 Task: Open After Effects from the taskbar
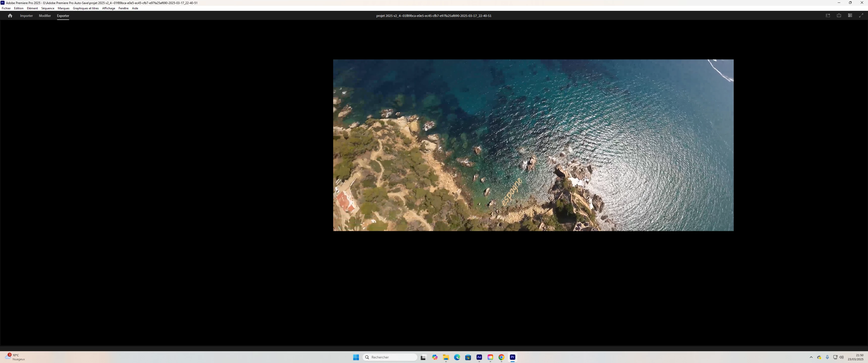[x=479, y=357]
